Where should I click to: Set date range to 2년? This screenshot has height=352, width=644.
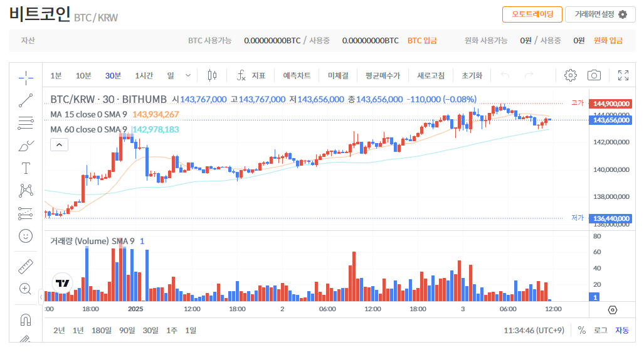pyautogui.click(x=59, y=330)
